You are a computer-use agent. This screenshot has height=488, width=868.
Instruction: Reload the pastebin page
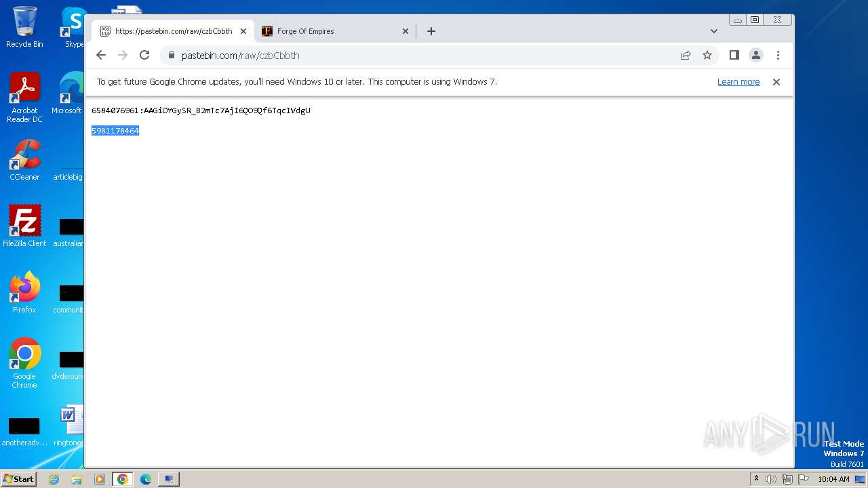coord(144,56)
